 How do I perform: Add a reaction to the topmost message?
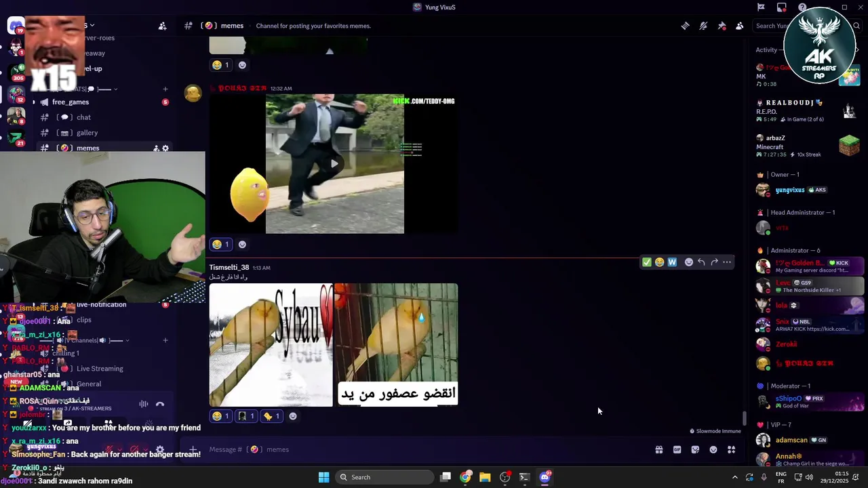pos(242,65)
